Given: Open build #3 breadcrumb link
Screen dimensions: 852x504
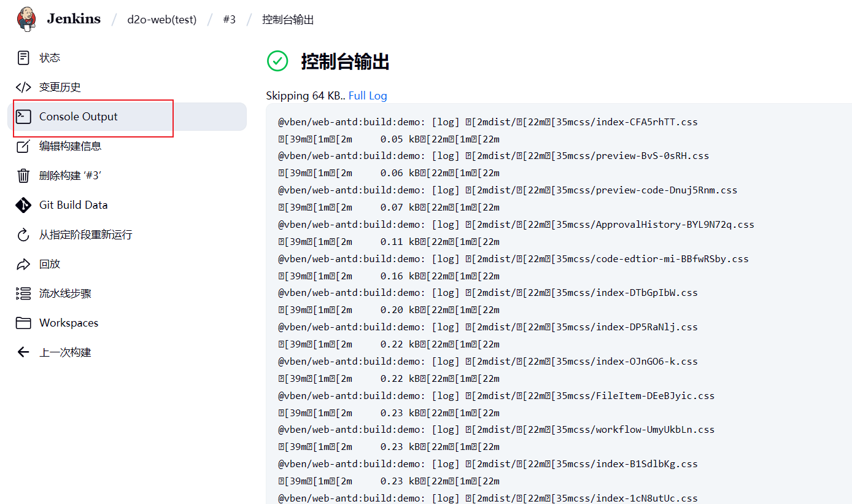Looking at the screenshot, I should point(229,20).
